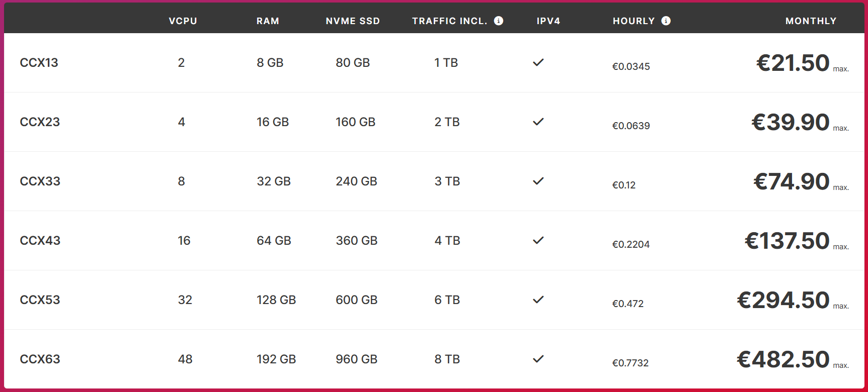Click the TRAFFIC INCL. column header
This screenshot has height=392, width=868.
[450, 21]
